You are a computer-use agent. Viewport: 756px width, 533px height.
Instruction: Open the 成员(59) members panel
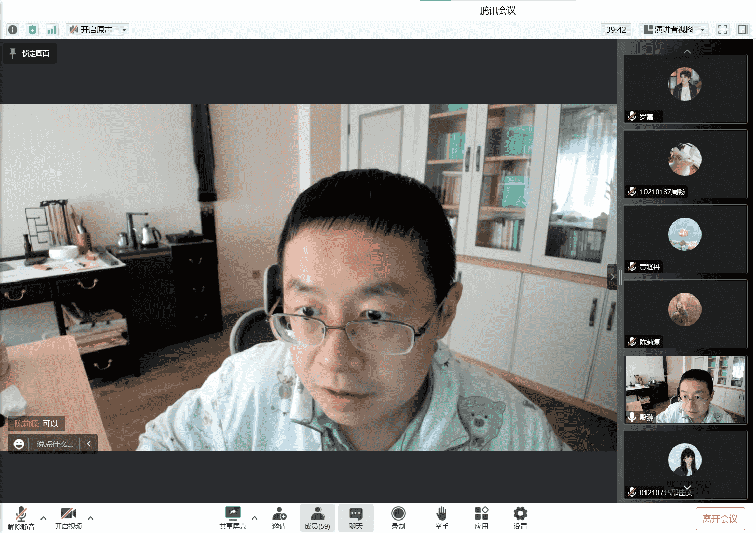pos(317,518)
